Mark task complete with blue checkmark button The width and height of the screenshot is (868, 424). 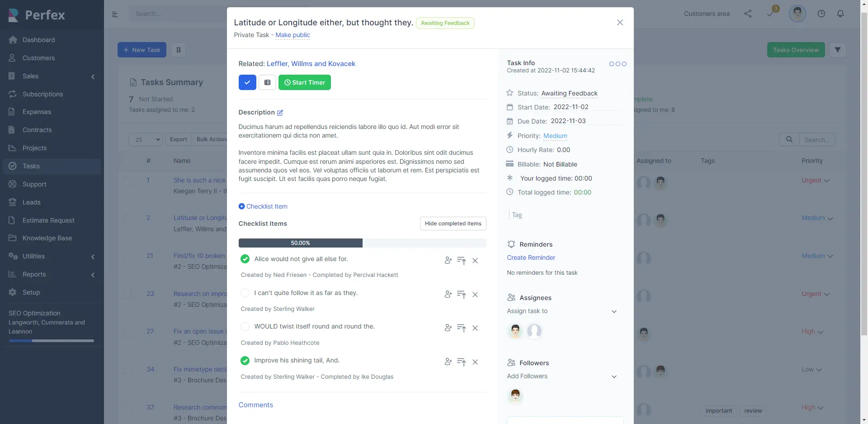pos(247,82)
